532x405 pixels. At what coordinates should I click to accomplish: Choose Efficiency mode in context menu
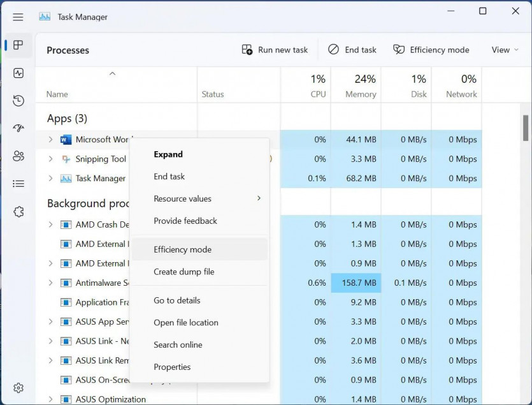(x=182, y=249)
